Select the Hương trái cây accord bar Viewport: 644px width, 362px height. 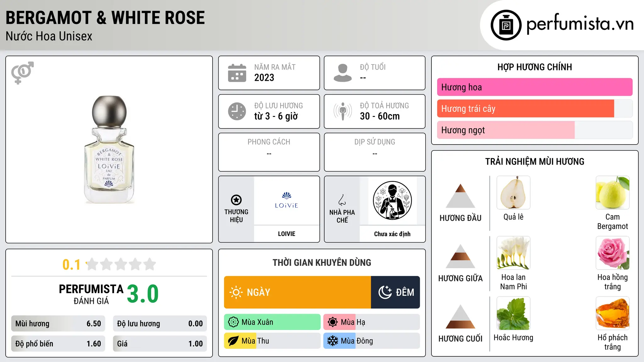coord(535,108)
